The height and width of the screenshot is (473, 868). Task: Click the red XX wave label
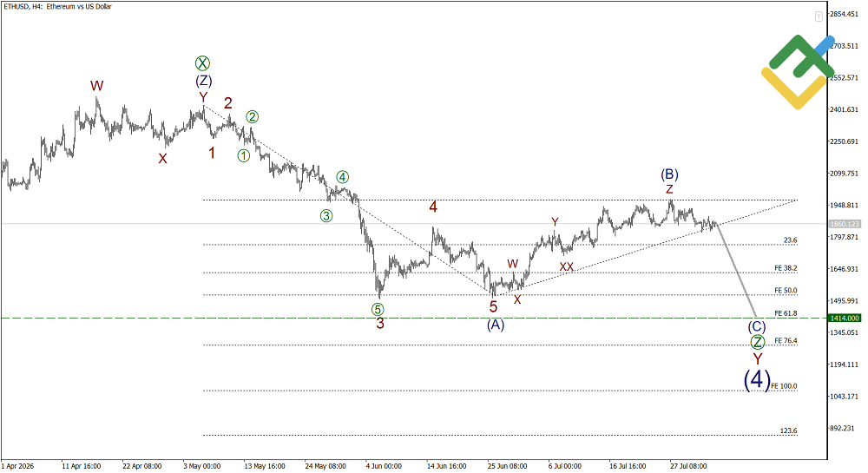click(566, 266)
